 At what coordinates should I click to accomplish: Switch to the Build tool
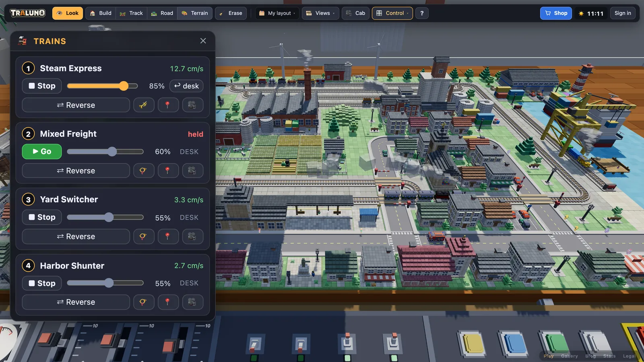pos(101,13)
